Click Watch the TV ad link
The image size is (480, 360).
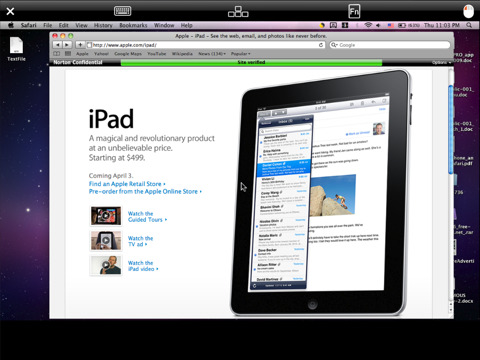(140, 241)
